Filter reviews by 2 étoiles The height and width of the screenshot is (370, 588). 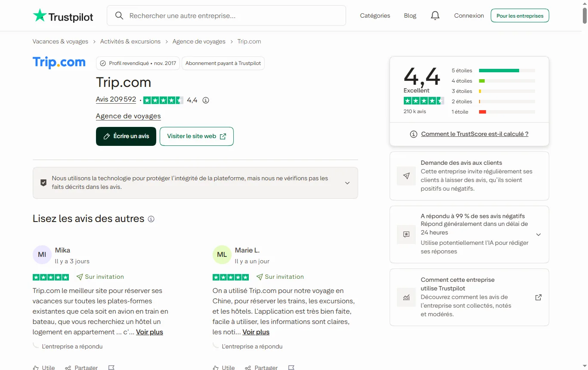point(493,102)
